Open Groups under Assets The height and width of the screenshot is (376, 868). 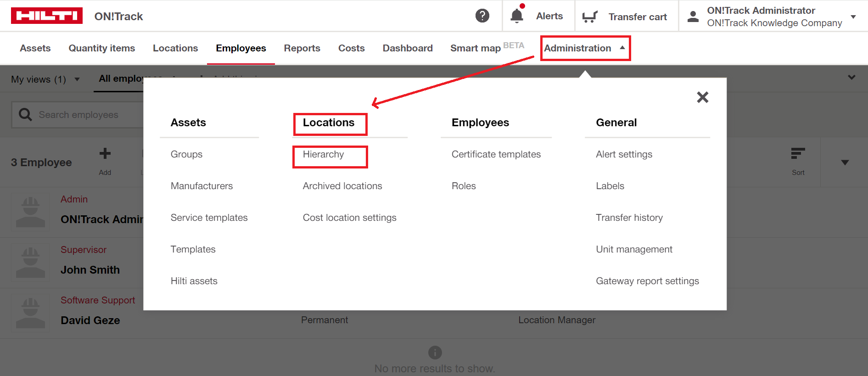(186, 154)
